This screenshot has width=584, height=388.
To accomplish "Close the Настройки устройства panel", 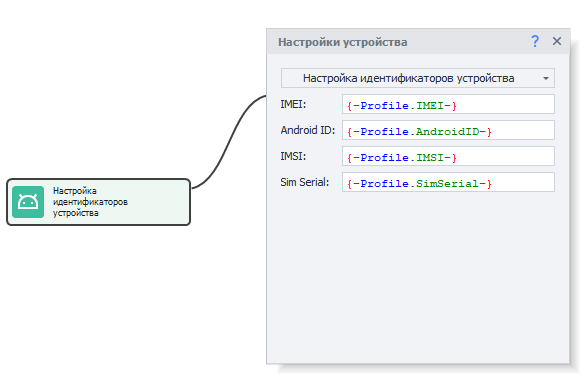I will pos(557,41).
